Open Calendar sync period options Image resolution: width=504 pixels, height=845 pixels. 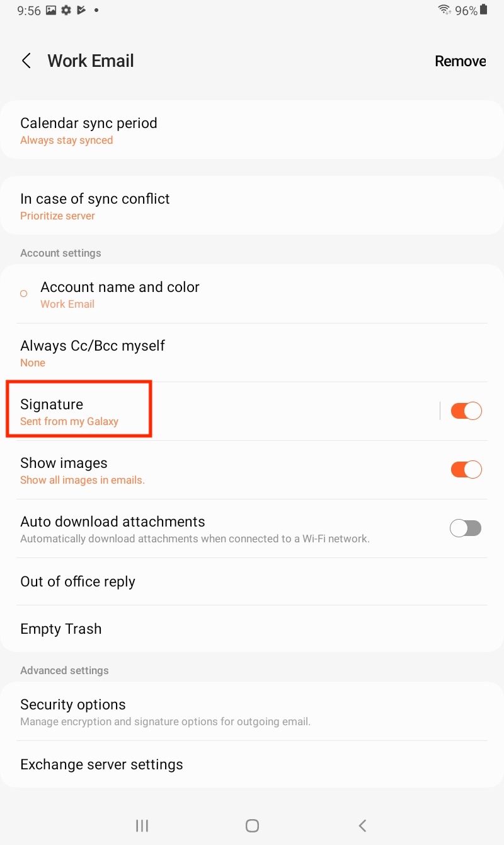(x=252, y=131)
